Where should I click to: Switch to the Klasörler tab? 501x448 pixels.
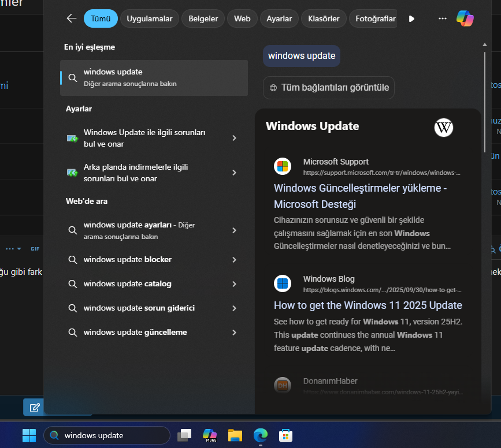click(324, 18)
